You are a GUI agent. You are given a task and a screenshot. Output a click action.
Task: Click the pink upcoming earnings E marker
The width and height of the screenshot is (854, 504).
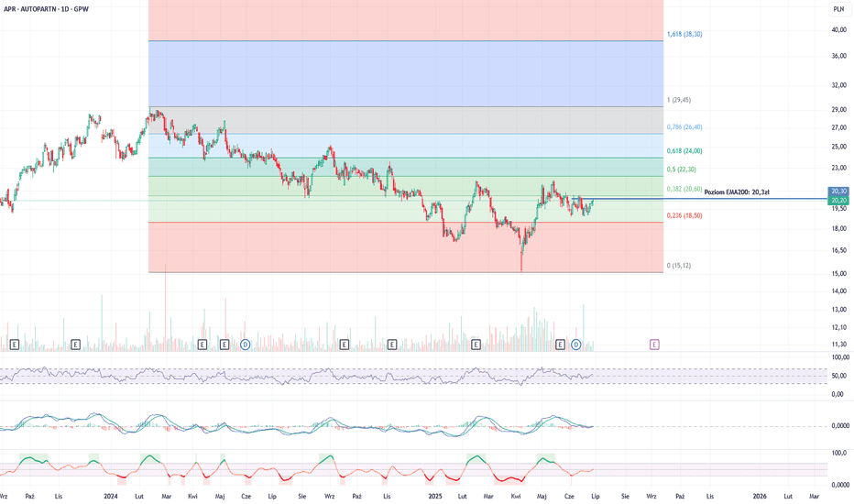(x=654, y=345)
